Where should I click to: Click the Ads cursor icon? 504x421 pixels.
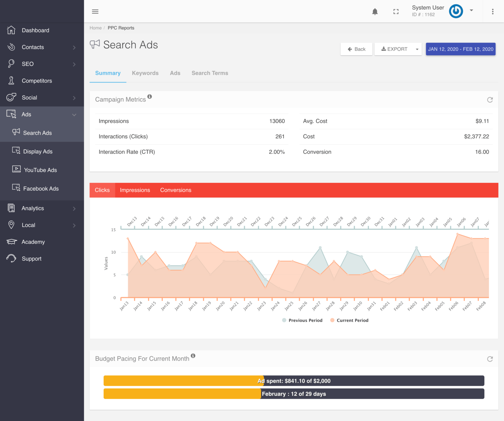click(11, 114)
